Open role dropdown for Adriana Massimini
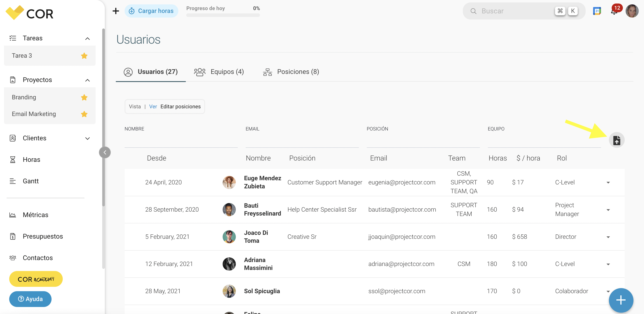The width and height of the screenshot is (644, 314). pyautogui.click(x=608, y=264)
